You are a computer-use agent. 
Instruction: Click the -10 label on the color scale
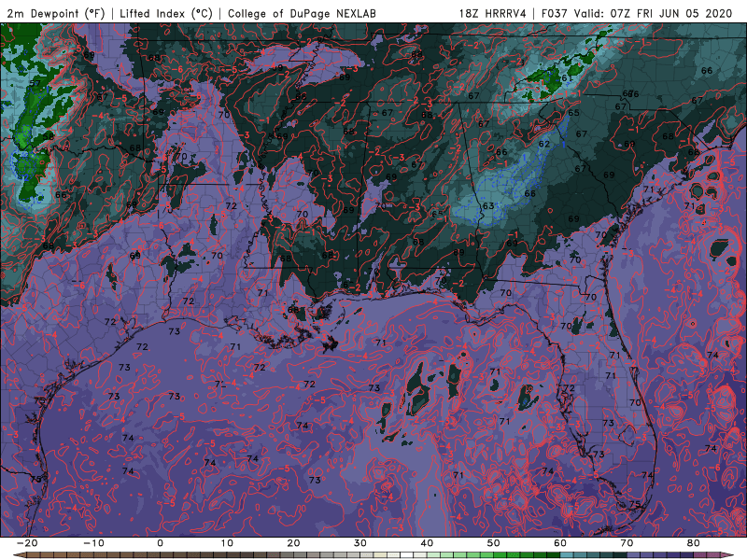pyautogui.click(x=93, y=543)
